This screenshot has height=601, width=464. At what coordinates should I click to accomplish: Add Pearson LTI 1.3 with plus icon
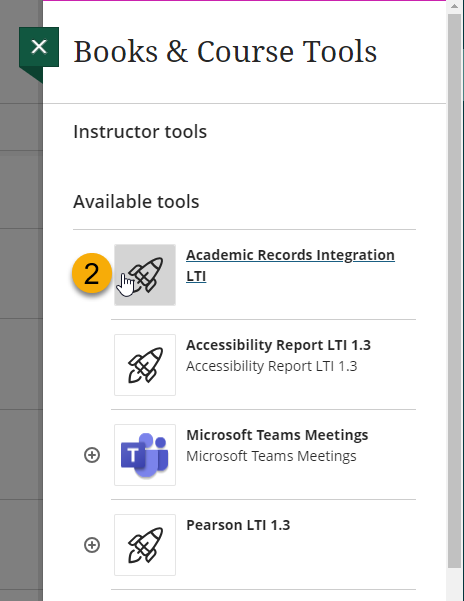click(x=92, y=545)
